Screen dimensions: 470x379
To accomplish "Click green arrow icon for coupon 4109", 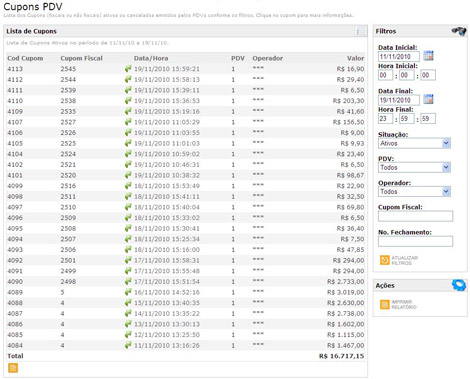I will click(128, 111).
